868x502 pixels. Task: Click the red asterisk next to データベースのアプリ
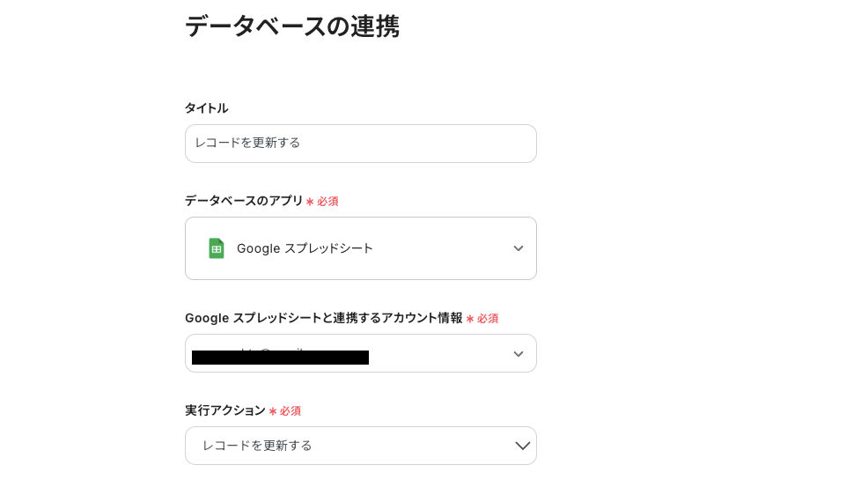pos(310,202)
